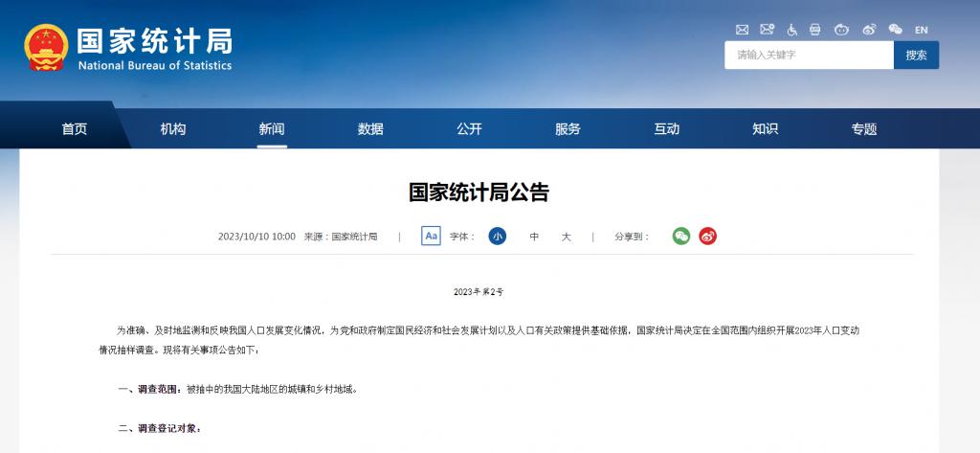Open the 新闻 navigation tab

click(272, 129)
